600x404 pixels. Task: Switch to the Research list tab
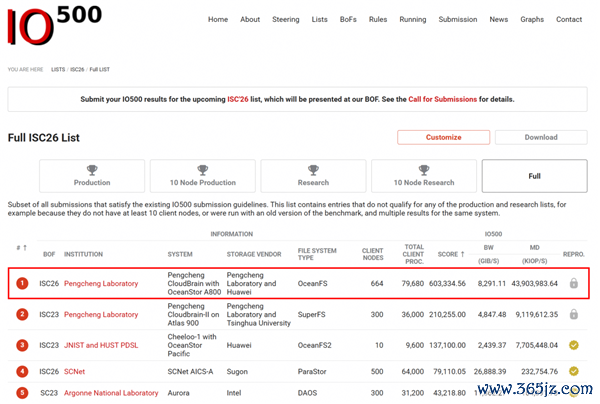(x=313, y=176)
